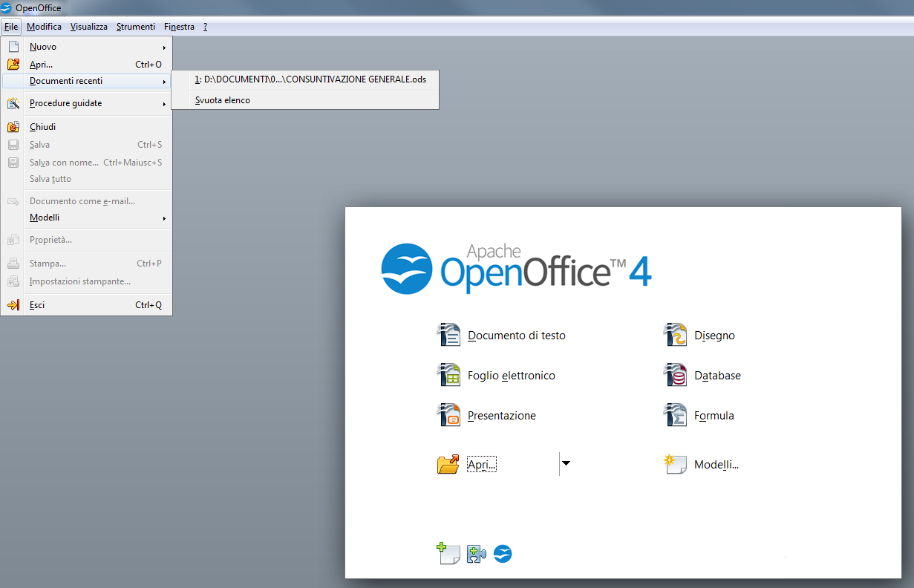Open the File menu
This screenshot has height=588, width=914.
tap(10, 27)
